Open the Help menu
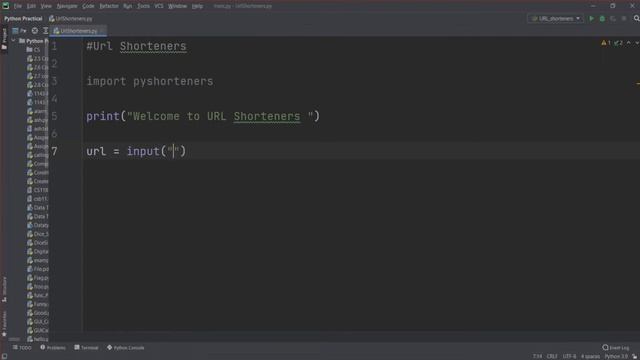The height and width of the screenshot is (360, 640). point(198,6)
